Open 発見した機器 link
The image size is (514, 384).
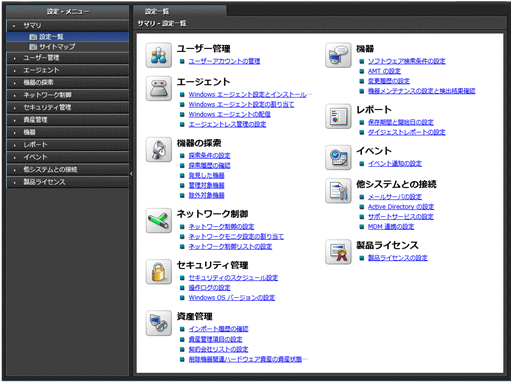[206, 176]
